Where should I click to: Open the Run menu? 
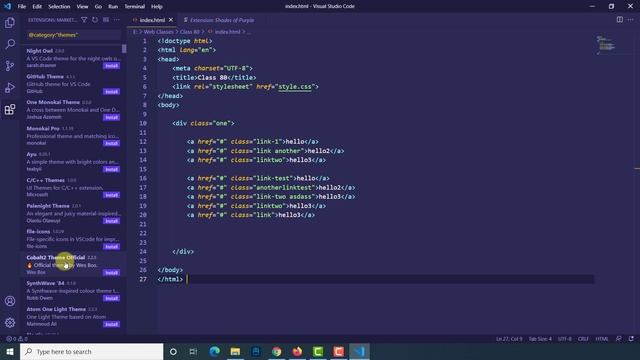pos(113,7)
